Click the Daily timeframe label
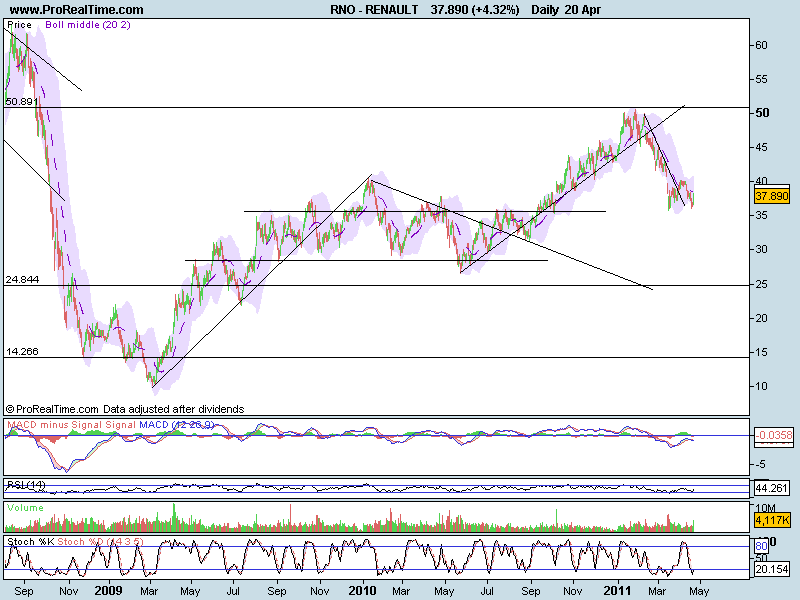Screen dimensions: 800x600 coord(545,10)
